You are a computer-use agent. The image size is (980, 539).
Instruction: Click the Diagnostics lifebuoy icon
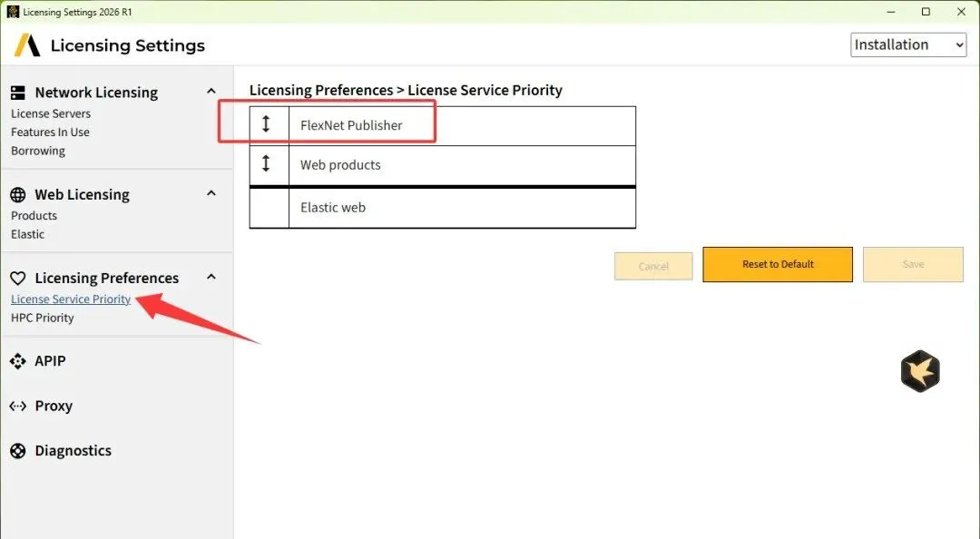pyautogui.click(x=18, y=451)
